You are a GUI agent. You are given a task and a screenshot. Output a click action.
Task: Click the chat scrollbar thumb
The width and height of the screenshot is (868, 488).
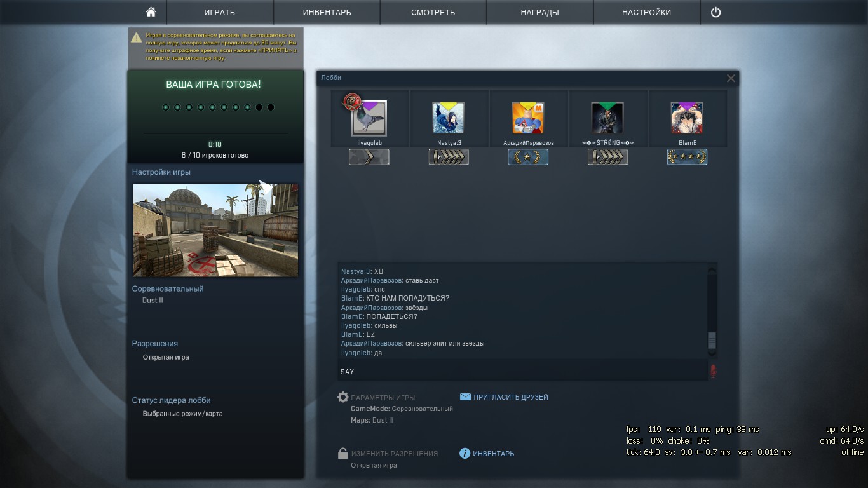point(712,340)
